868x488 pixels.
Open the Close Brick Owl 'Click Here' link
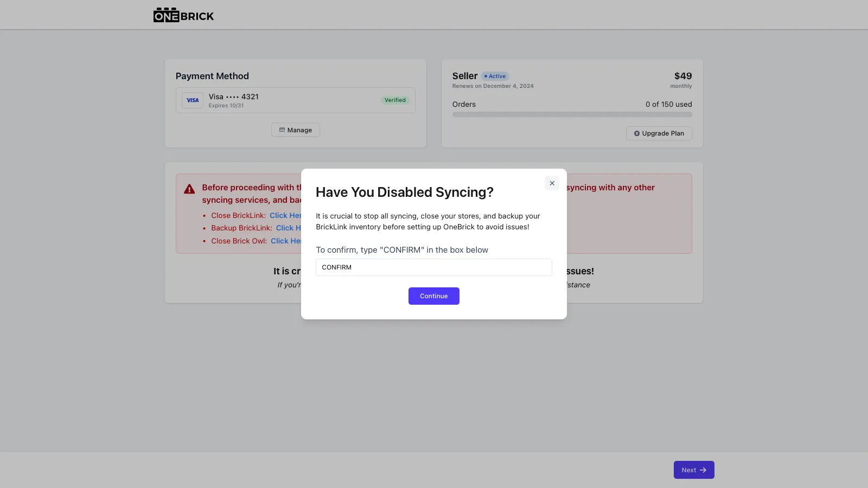286,241
